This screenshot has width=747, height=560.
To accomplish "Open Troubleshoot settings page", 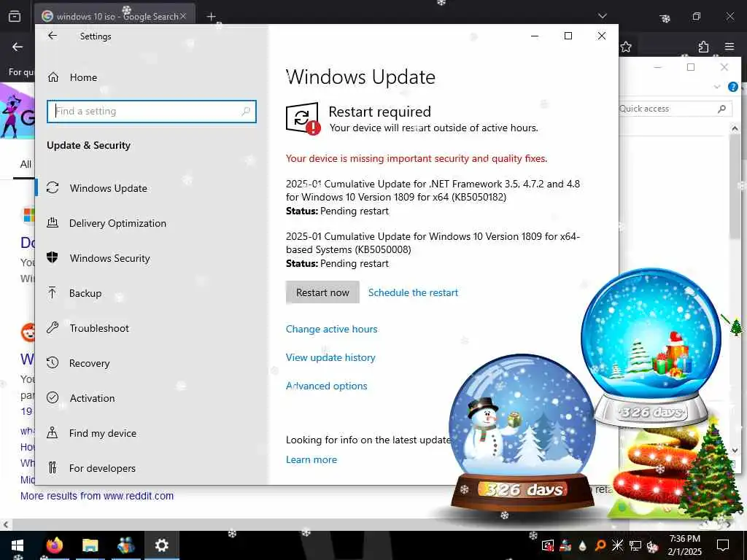I will coord(99,328).
